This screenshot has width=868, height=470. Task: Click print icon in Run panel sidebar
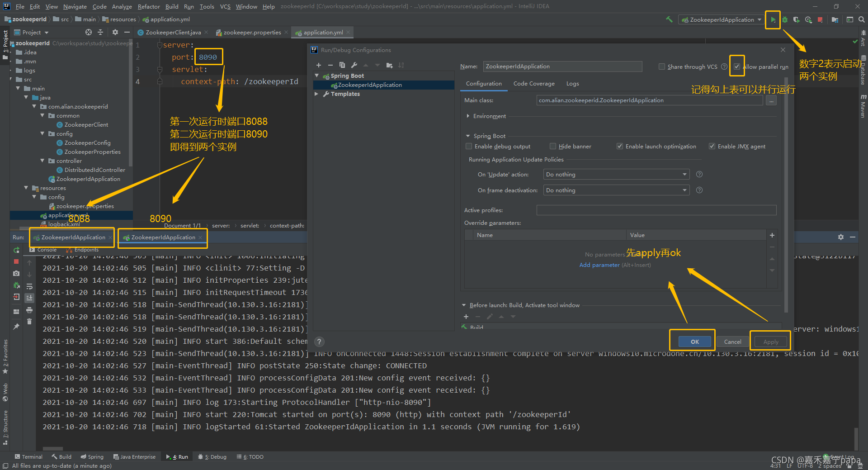[29, 310]
